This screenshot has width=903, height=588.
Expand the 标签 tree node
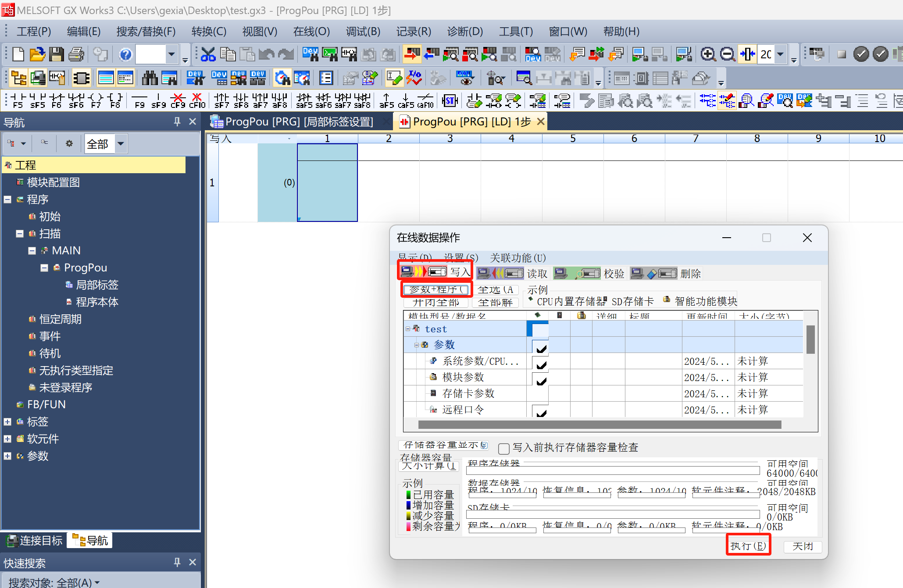pos(7,422)
